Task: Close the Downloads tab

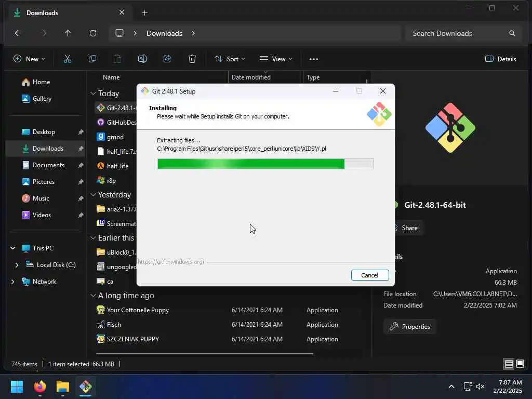Action: point(122,12)
